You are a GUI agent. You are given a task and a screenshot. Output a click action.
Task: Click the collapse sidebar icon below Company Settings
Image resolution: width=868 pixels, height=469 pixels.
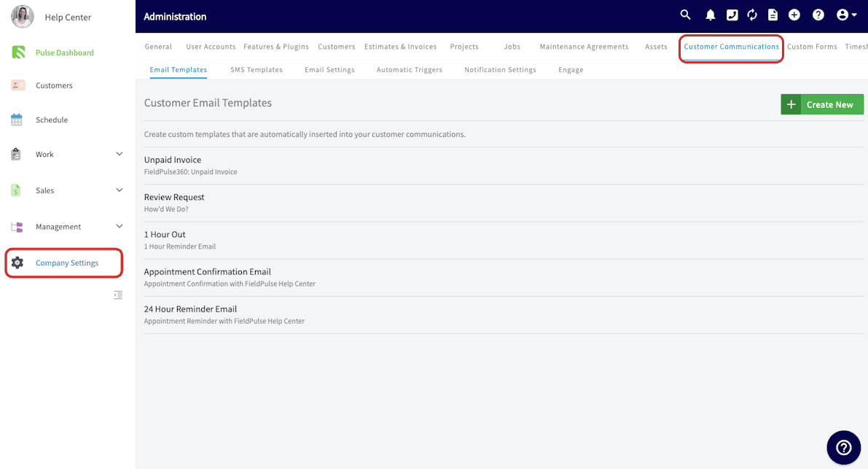pyautogui.click(x=118, y=295)
